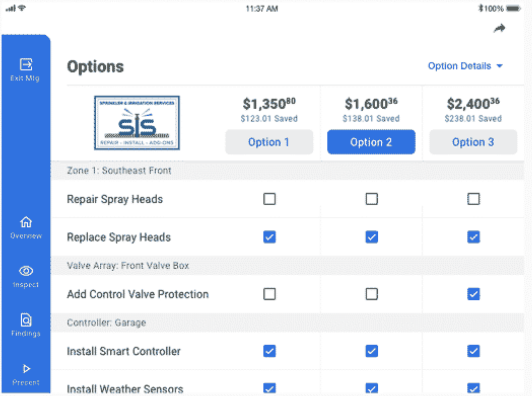Screen dimensions: 532x396
Task: Tap the Present play icon
Action: [26, 369]
